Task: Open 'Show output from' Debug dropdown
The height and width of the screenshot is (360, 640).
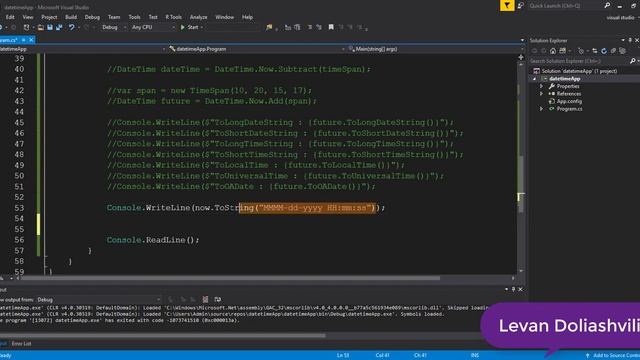Action: [x=99, y=300]
